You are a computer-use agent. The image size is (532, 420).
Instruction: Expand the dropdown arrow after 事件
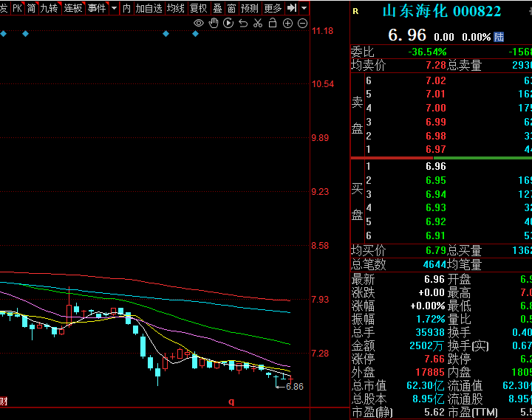[115, 8]
